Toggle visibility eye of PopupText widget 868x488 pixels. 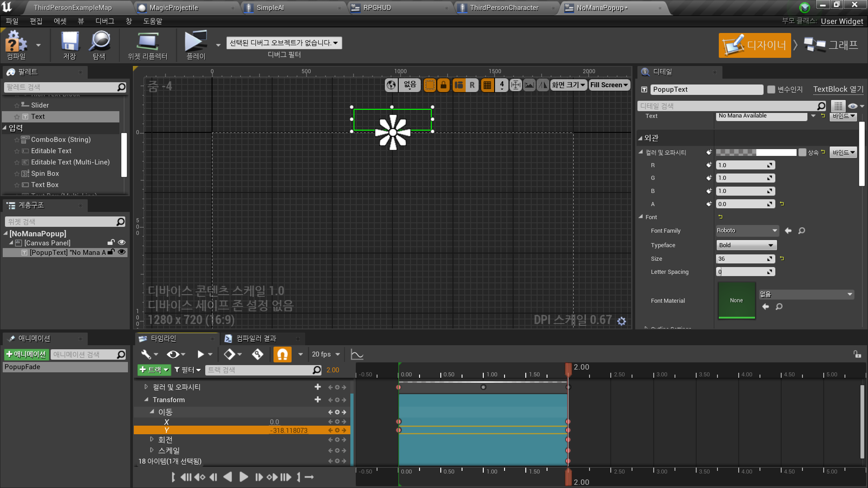[x=122, y=252]
